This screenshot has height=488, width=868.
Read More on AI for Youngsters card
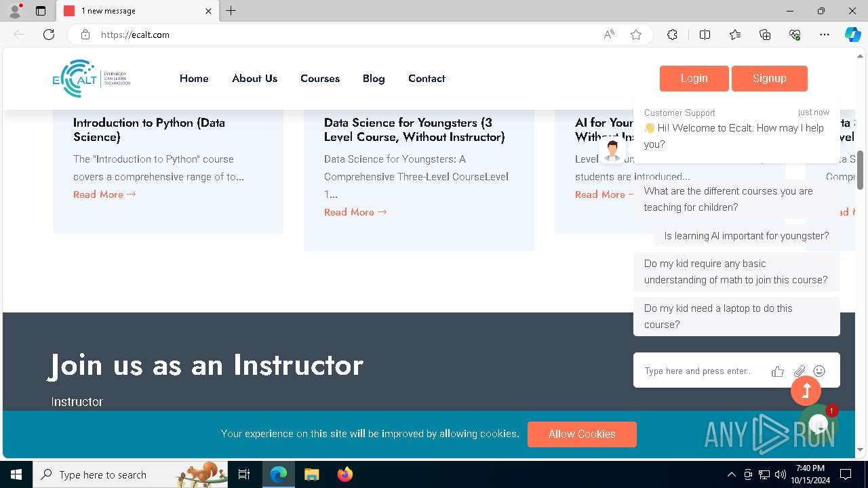(603, 195)
